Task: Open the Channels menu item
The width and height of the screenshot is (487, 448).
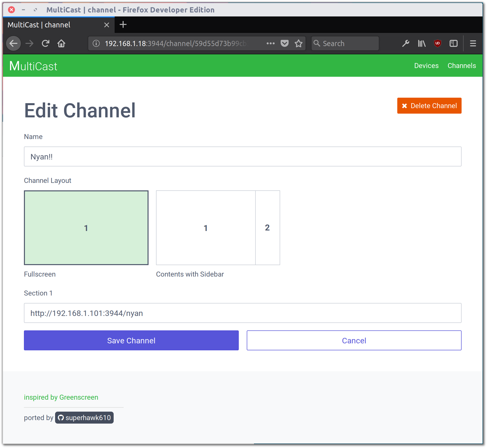Action: (x=462, y=65)
